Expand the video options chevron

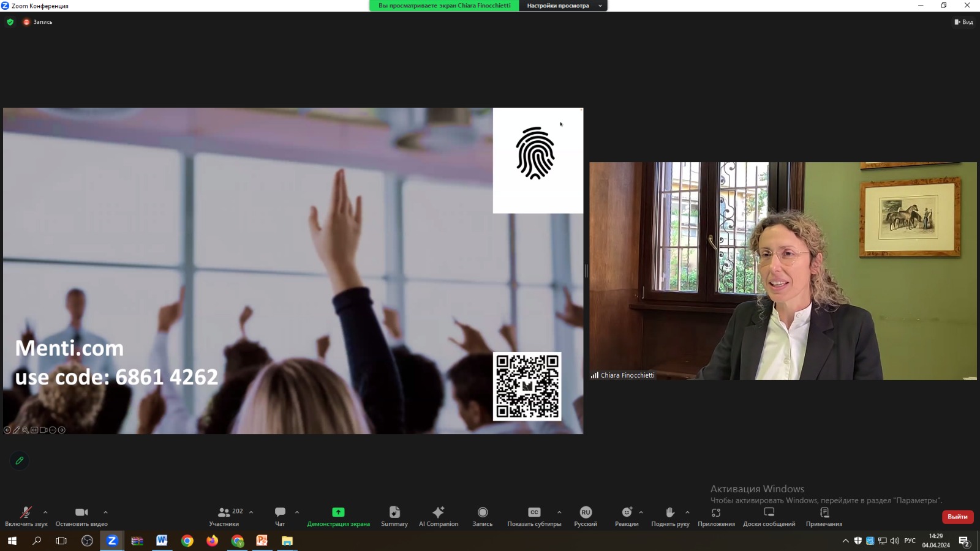(x=105, y=512)
